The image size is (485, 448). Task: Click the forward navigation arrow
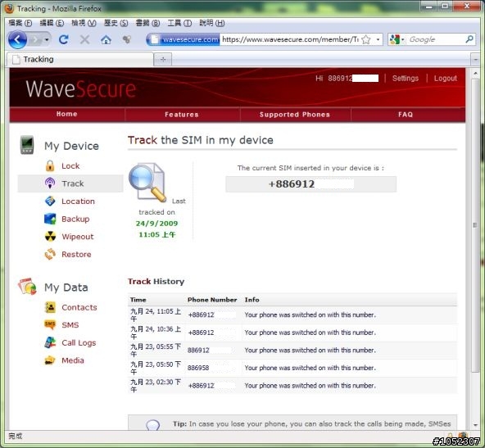(35, 39)
